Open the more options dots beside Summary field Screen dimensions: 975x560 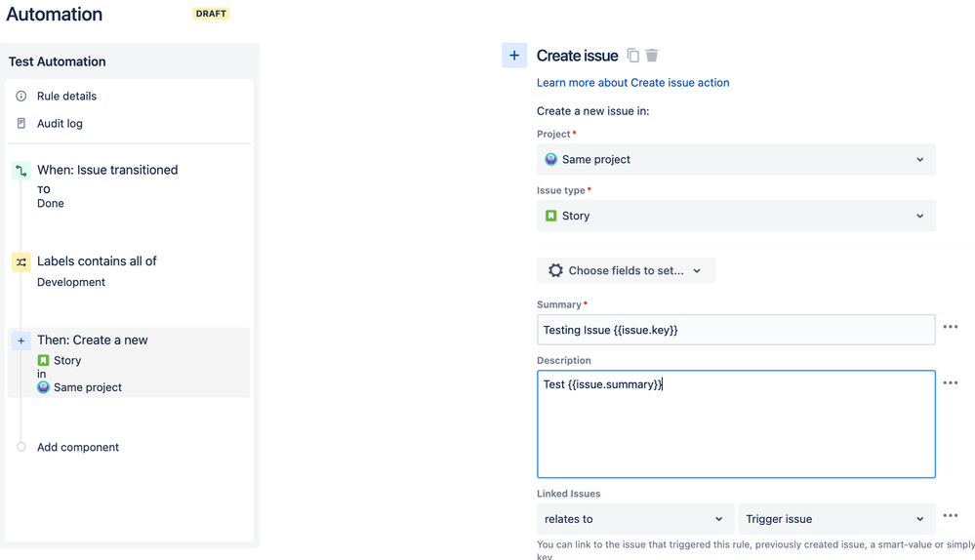point(951,327)
